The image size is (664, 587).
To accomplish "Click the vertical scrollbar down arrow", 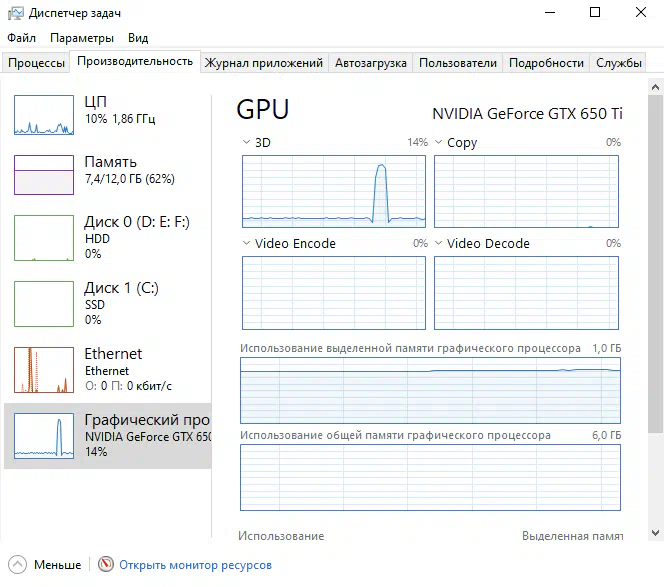I will point(655,534).
